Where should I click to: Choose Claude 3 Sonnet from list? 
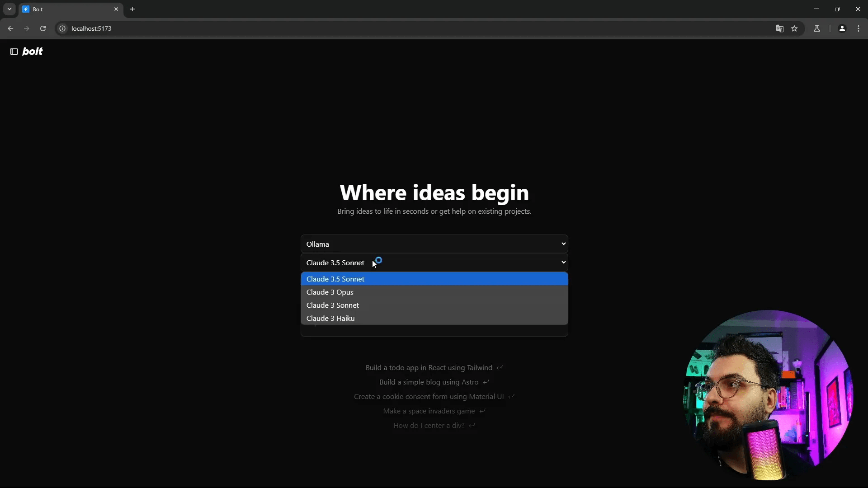pyautogui.click(x=434, y=305)
